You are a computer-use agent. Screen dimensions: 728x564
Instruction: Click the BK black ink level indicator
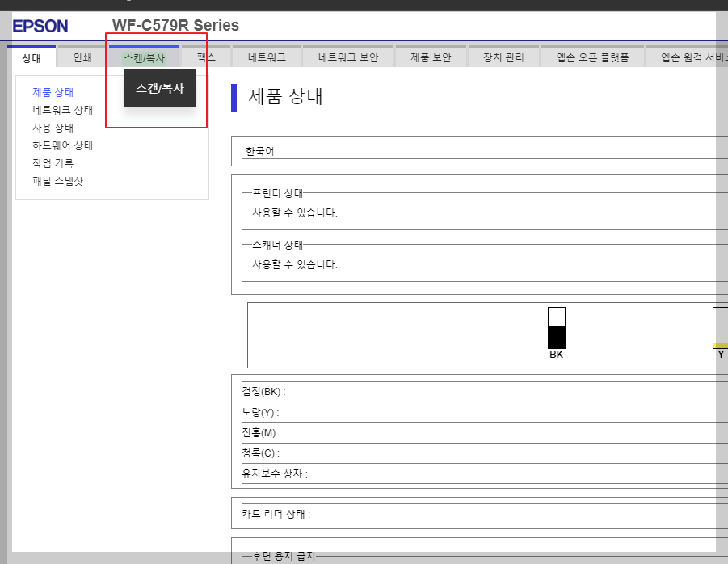click(556, 328)
